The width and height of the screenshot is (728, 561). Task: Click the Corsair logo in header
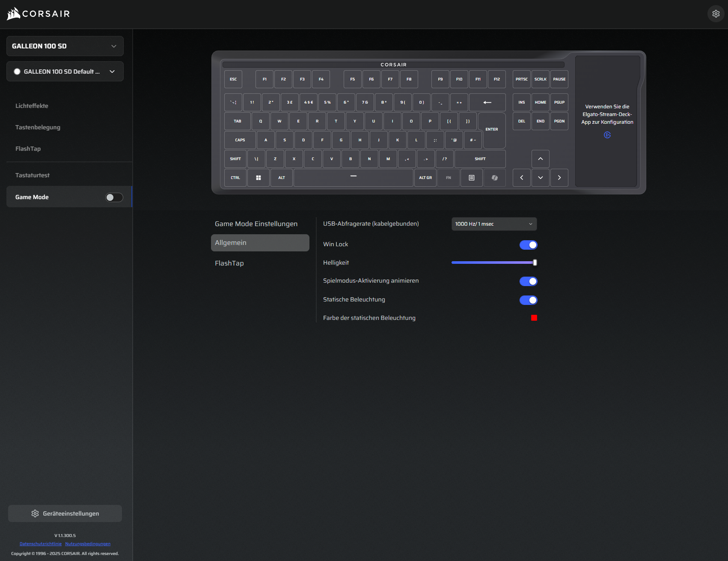(x=39, y=14)
